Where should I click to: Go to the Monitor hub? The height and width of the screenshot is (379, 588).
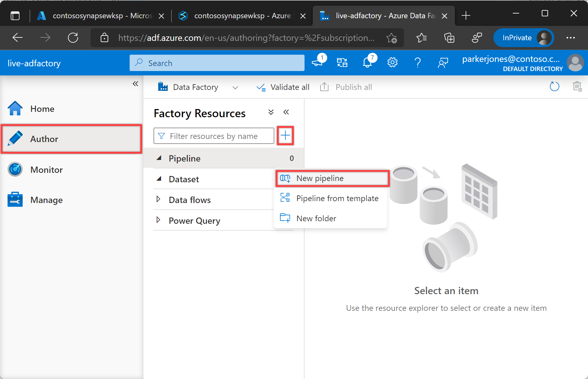pyautogui.click(x=46, y=170)
